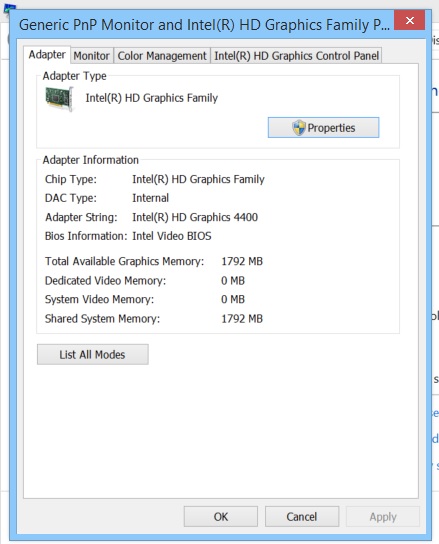Screen dimensions: 439x544
Task: Click the 'Dedicated Video Memory:' label
Action: 105,280
